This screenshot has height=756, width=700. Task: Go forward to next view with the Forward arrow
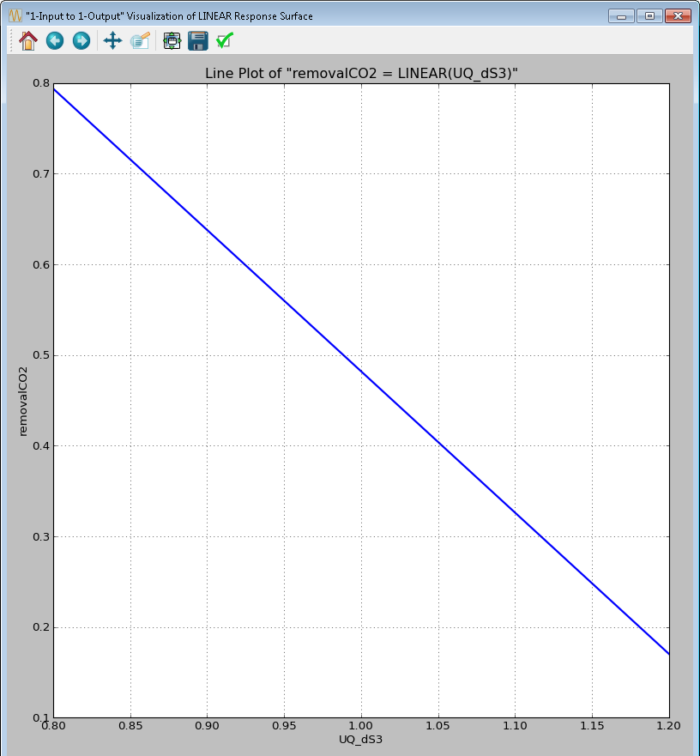[x=81, y=40]
